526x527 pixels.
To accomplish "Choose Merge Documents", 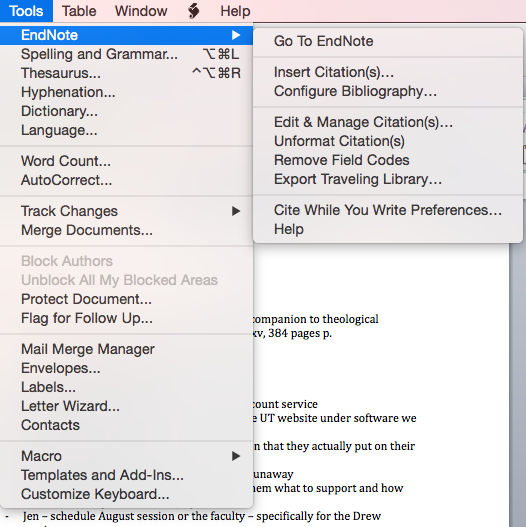I will click(x=126, y=230).
